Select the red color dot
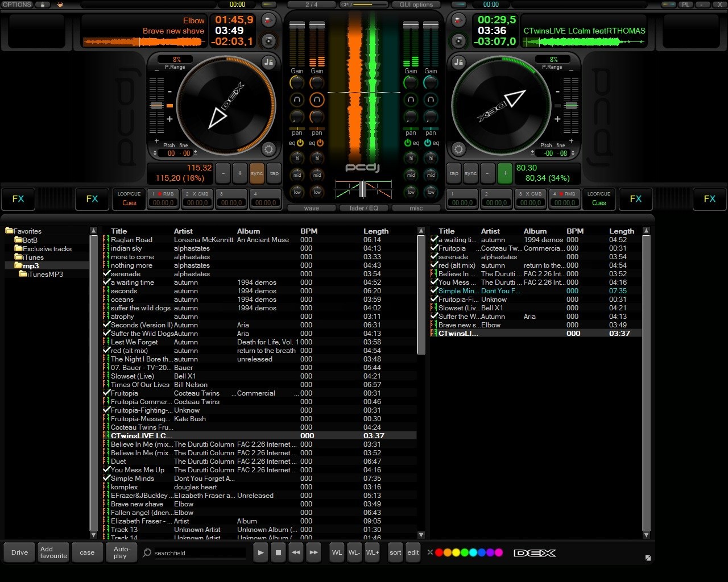 pos(439,552)
